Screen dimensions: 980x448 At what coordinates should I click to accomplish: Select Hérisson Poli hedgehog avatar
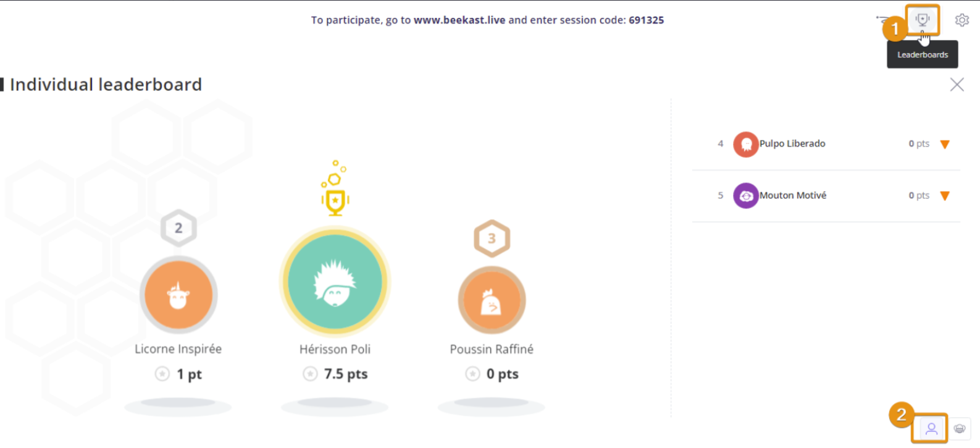335,282
